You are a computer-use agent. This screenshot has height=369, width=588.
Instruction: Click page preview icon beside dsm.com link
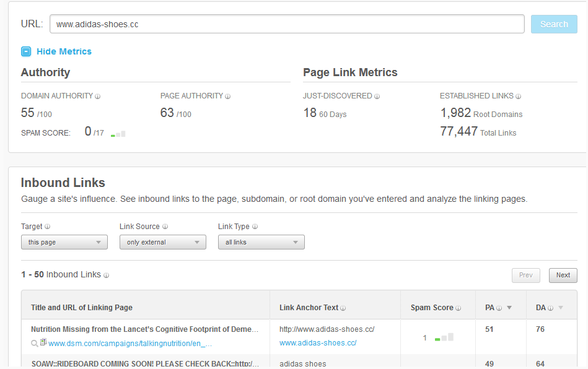pos(43,342)
